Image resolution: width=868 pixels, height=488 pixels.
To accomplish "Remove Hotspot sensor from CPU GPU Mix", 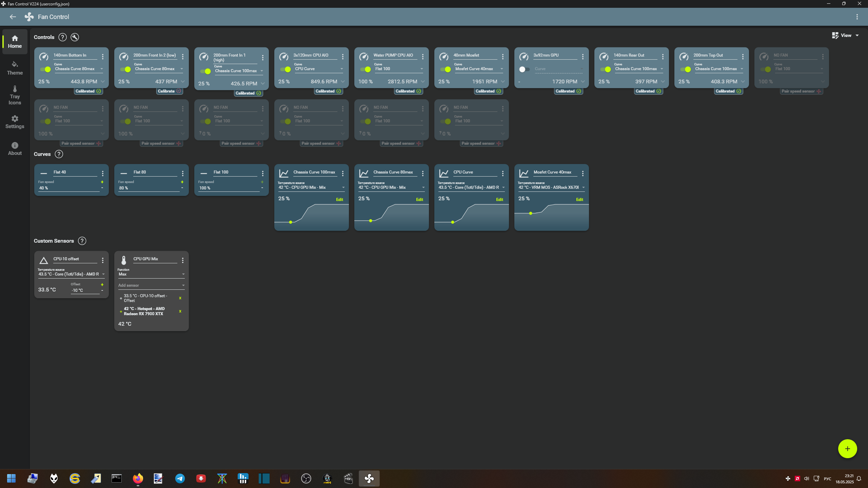I will (180, 311).
